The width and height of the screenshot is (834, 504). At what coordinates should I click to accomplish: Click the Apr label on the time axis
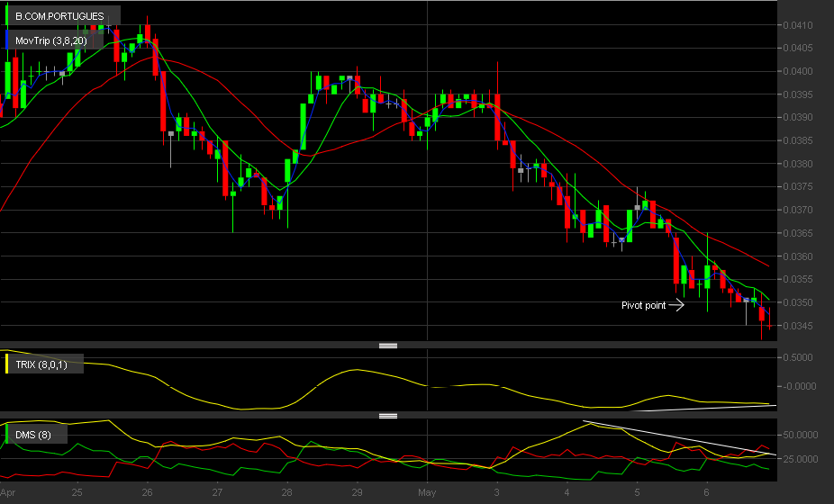point(8,493)
